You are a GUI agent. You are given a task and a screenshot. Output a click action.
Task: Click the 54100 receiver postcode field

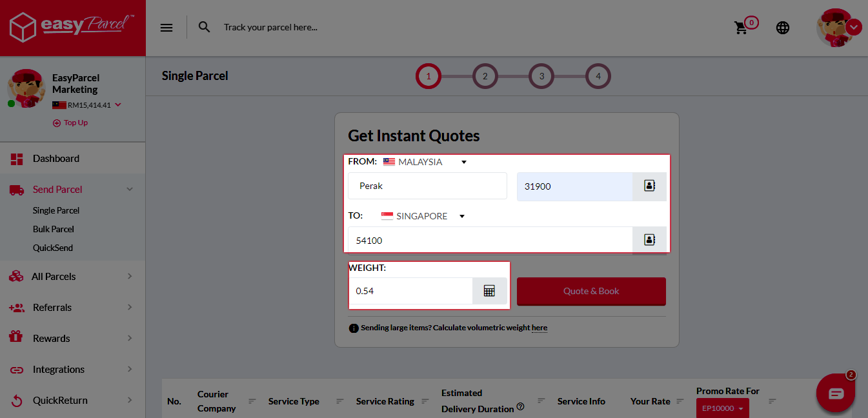(x=490, y=241)
